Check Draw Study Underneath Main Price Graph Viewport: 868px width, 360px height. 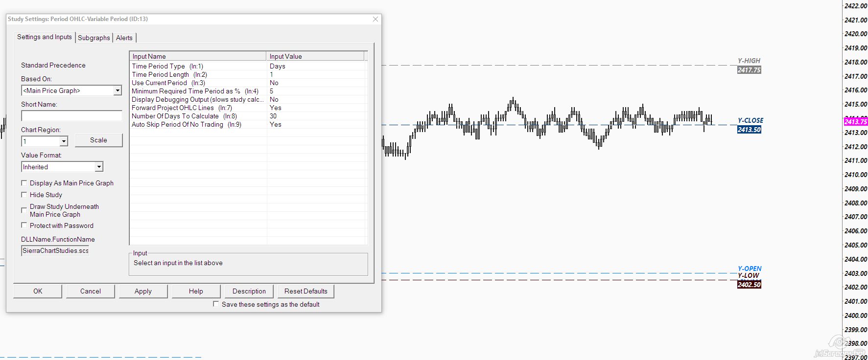24,210
